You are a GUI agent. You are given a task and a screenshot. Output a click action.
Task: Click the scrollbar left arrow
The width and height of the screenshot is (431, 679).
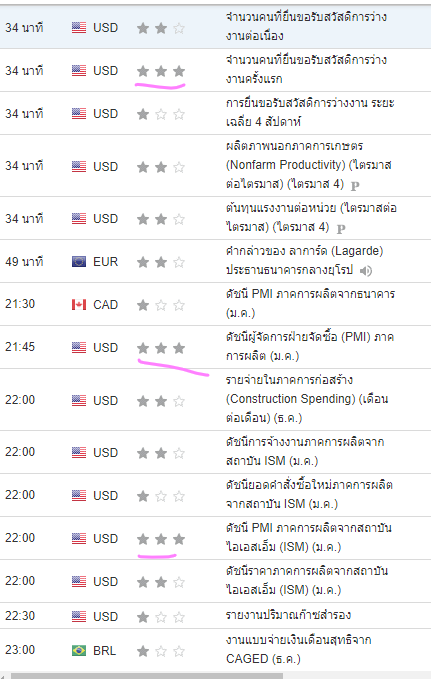pyautogui.click(x=3, y=676)
